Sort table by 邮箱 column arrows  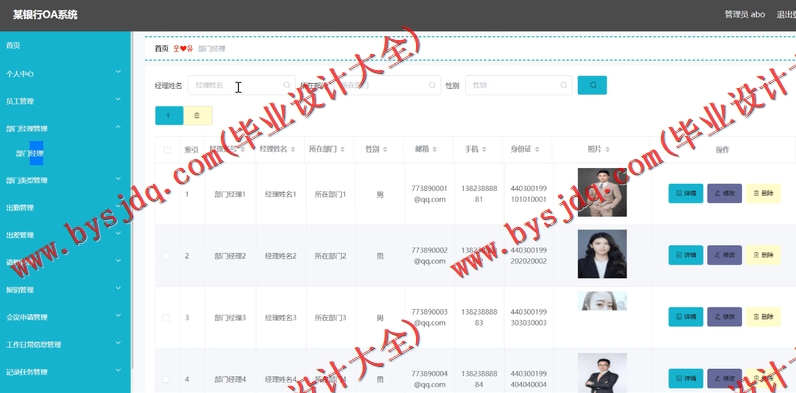tap(436, 149)
